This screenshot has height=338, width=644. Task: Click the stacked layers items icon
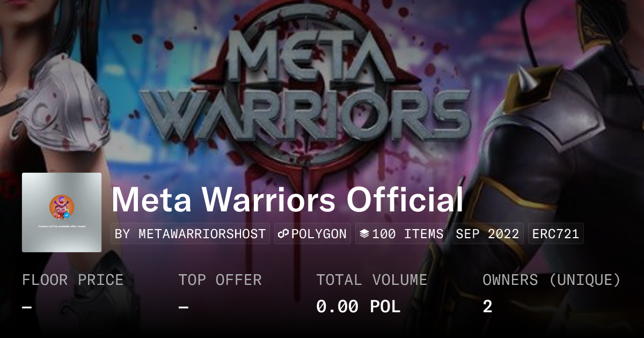pos(364,234)
